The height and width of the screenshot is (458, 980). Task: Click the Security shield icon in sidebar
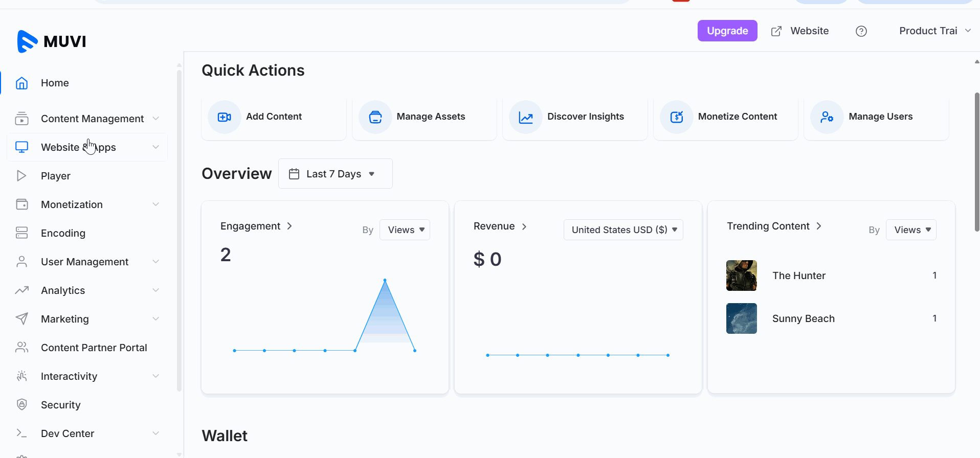(x=21, y=405)
